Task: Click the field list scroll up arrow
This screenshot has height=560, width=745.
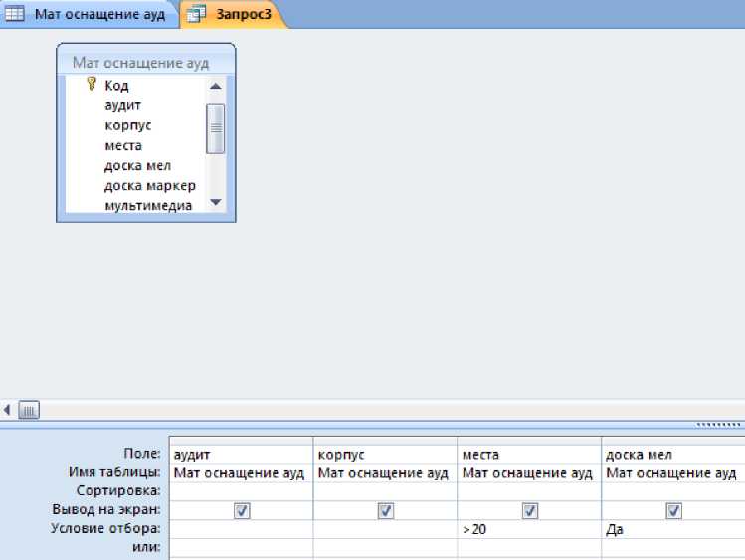Action: pyautogui.click(x=215, y=87)
